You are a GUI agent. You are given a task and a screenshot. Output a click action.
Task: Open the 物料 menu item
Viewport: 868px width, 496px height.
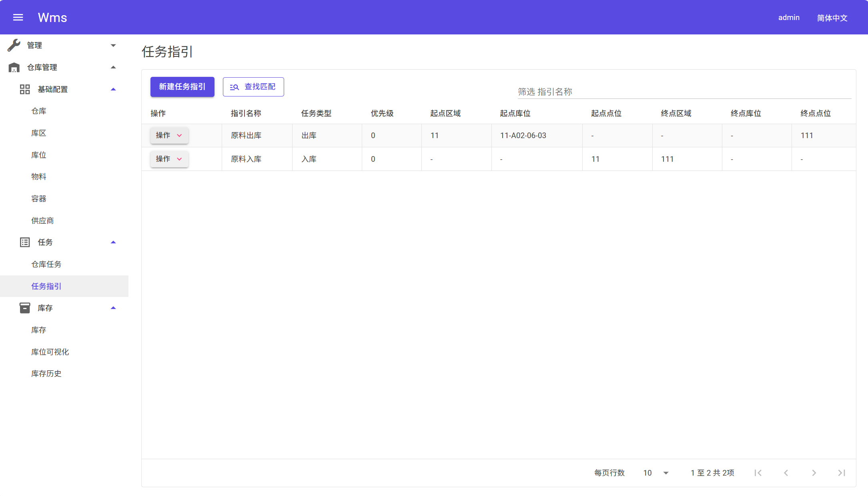pyautogui.click(x=39, y=177)
